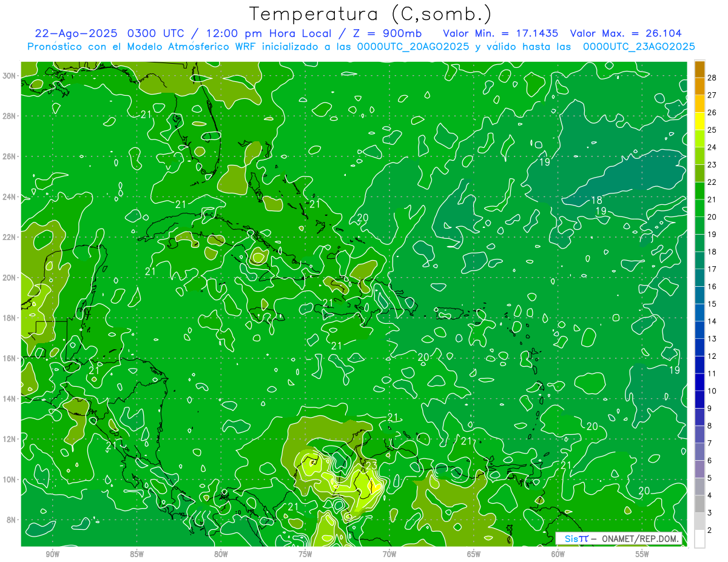
Task: Click the color bar label "8"
Action: pos(710,426)
